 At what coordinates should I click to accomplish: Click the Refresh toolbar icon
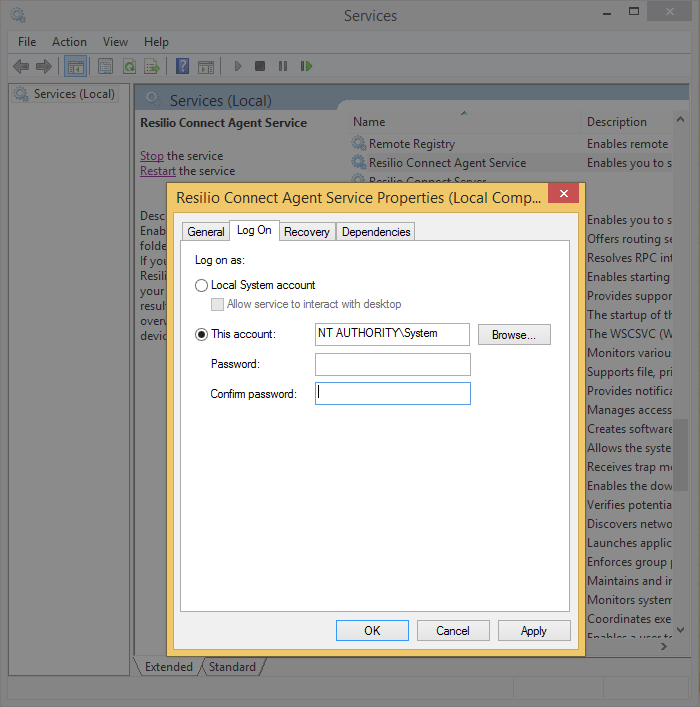[x=129, y=66]
